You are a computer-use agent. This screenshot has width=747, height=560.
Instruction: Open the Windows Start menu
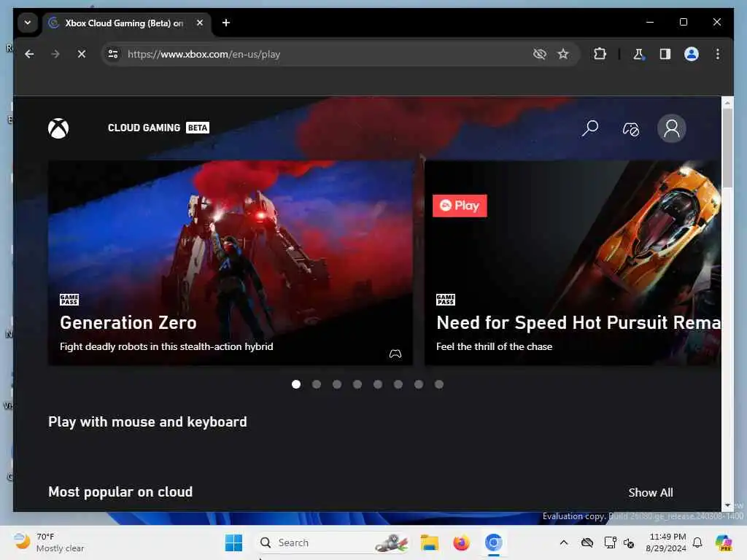tap(233, 542)
